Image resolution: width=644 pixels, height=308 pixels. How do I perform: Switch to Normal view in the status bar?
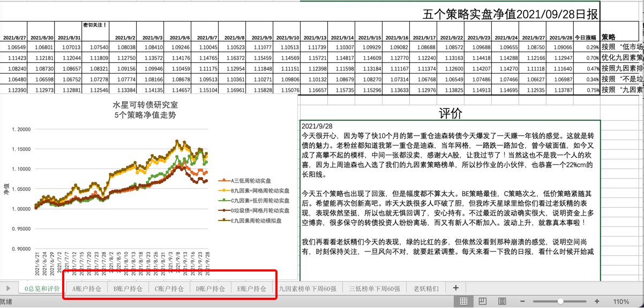(464, 301)
